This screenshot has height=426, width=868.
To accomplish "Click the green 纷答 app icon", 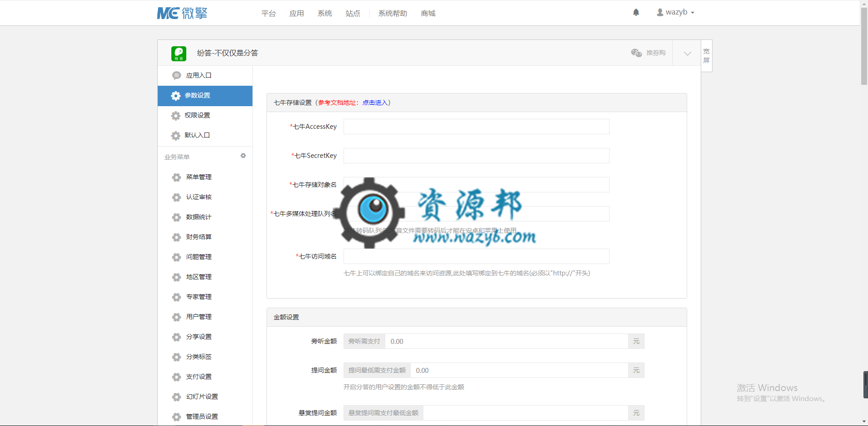I will (179, 54).
